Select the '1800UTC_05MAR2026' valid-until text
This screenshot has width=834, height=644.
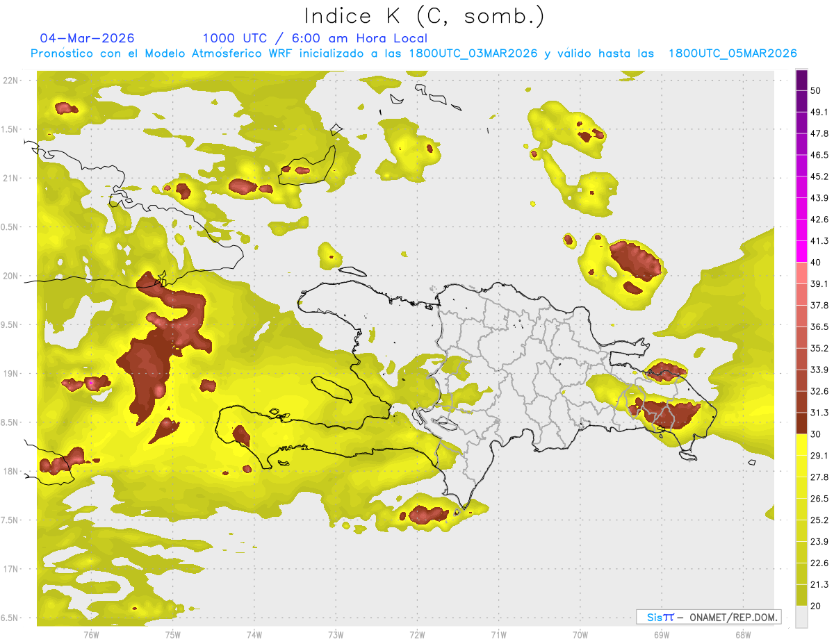pos(733,53)
